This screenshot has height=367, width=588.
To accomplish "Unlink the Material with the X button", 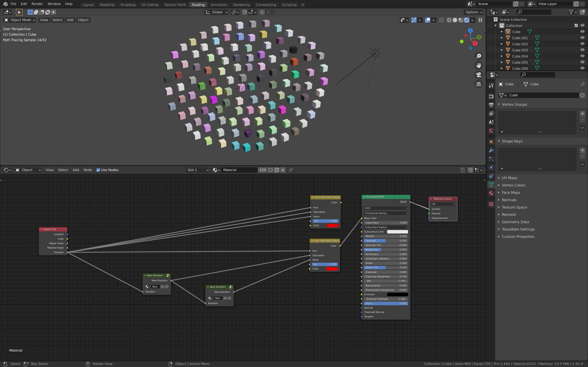I will pyautogui.click(x=283, y=170).
